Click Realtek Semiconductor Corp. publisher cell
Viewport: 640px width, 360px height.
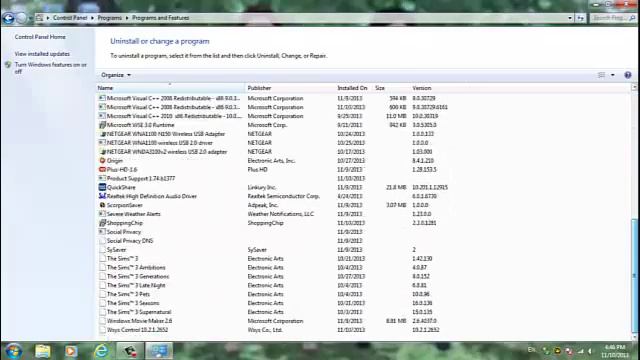[x=284, y=196]
